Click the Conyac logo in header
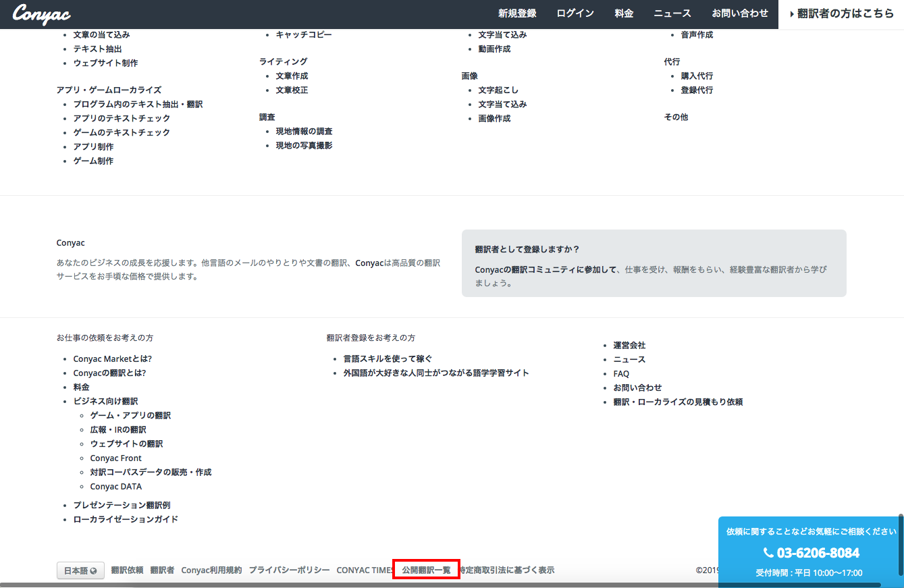Image resolution: width=904 pixels, height=588 pixels. coord(41,14)
